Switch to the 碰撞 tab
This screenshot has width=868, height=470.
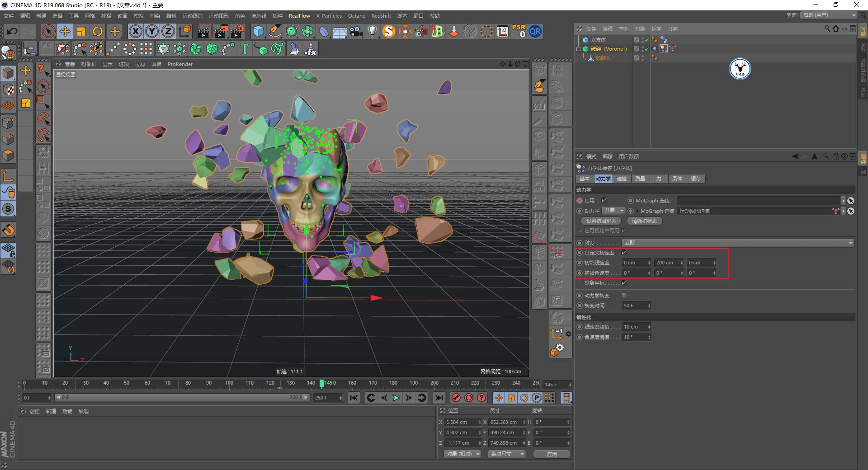click(622, 179)
